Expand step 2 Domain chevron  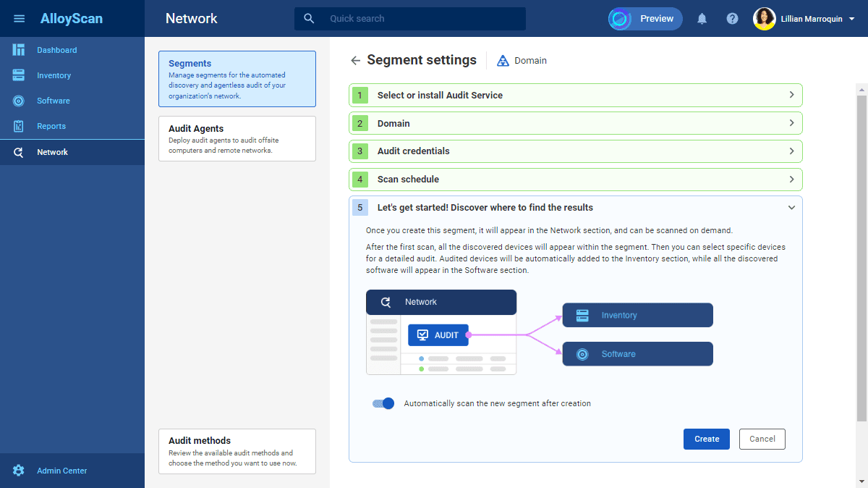791,123
